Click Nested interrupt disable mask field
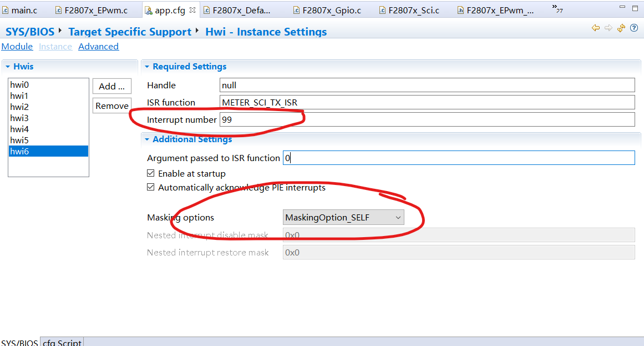This screenshot has height=346, width=644. (x=459, y=235)
